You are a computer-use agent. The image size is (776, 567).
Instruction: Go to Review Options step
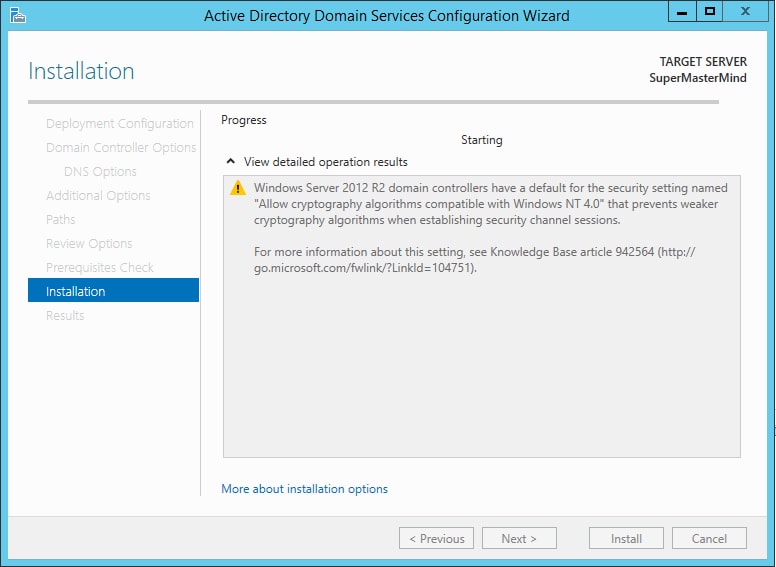click(89, 244)
